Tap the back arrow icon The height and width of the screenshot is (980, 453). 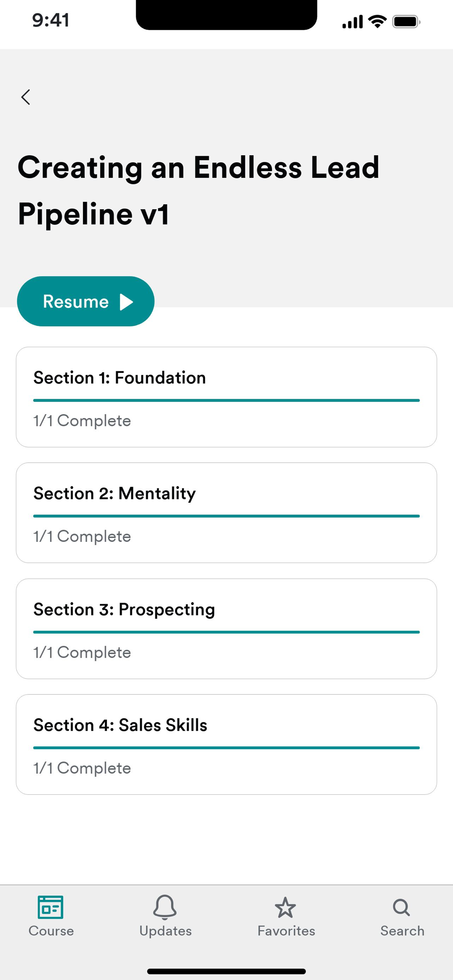tap(26, 97)
